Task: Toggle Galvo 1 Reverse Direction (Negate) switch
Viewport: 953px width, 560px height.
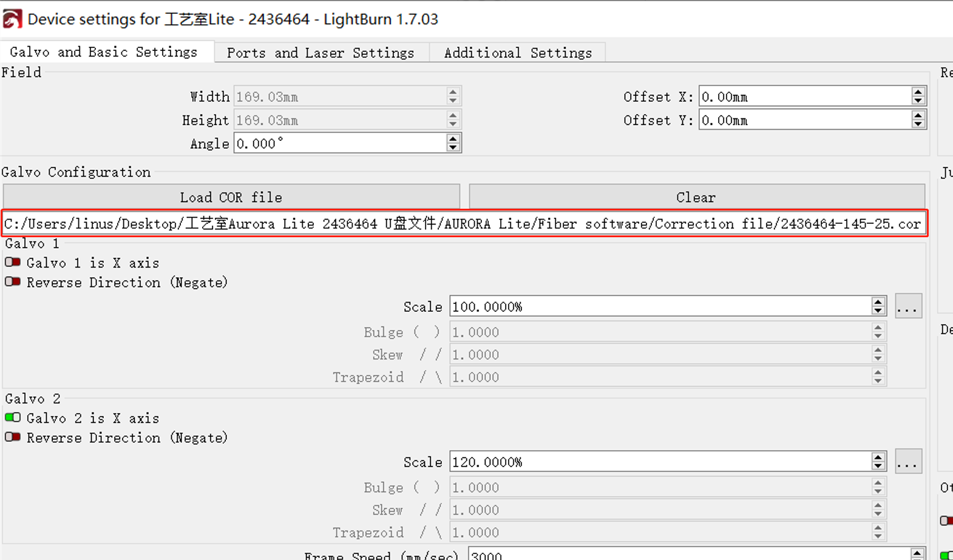Action: click(13, 282)
